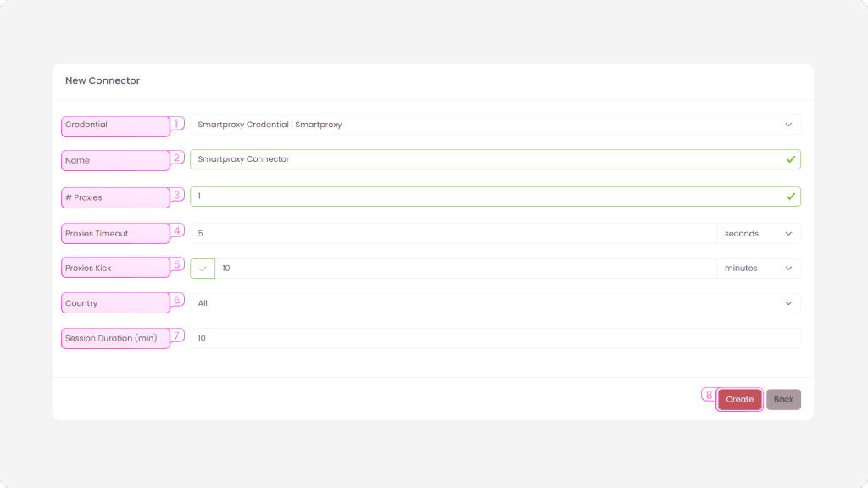
Task: Click the Country dropdown chevron arrow
Action: pyautogui.click(x=788, y=303)
